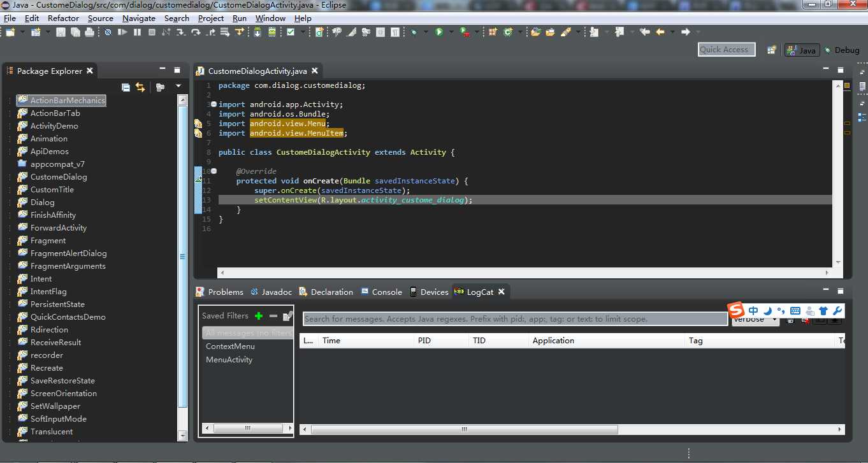Click Collapse All in Package Explorer
This screenshot has height=463, width=868.
click(x=126, y=87)
